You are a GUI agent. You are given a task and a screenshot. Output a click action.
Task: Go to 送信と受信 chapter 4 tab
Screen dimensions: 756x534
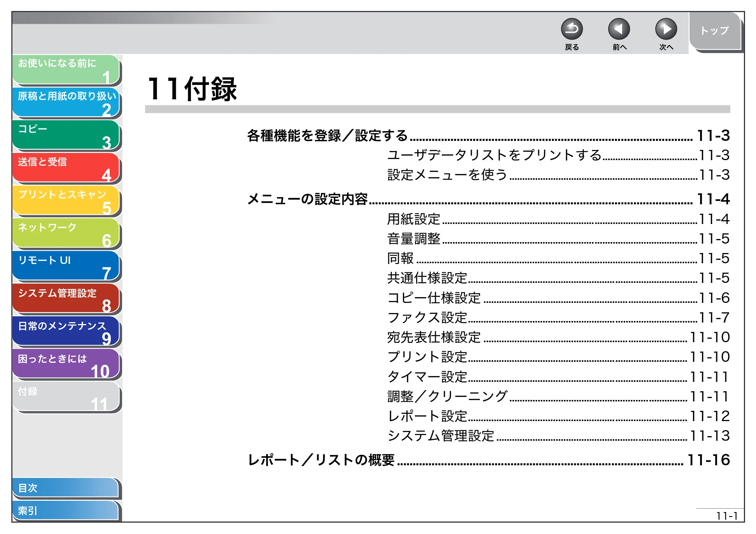pyautogui.click(x=66, y=168)
